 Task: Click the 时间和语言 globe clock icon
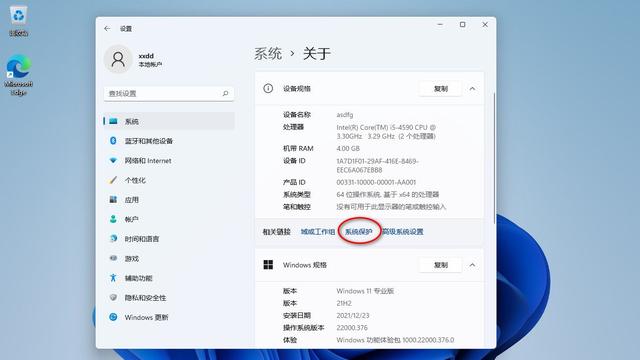[113, 239]
